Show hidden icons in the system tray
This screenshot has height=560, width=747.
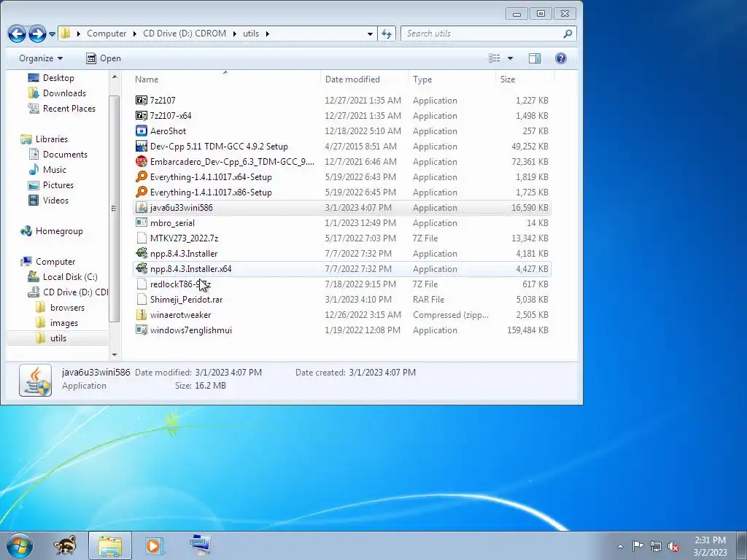620,546
